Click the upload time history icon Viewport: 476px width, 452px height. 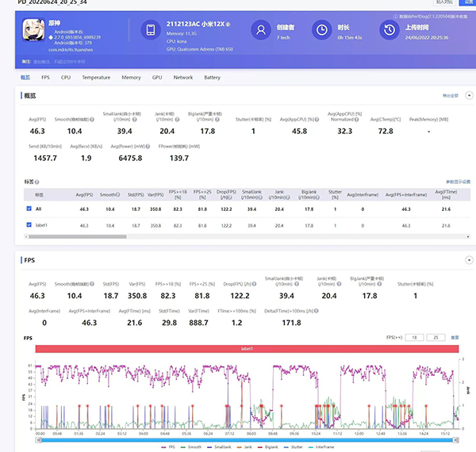[390, 31]
